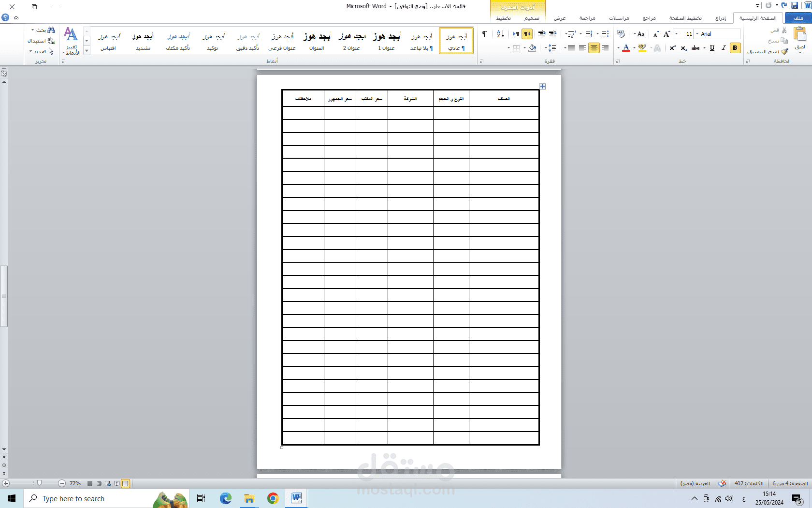Open the highlight color dropdown arrow

[x=635, y=48]
